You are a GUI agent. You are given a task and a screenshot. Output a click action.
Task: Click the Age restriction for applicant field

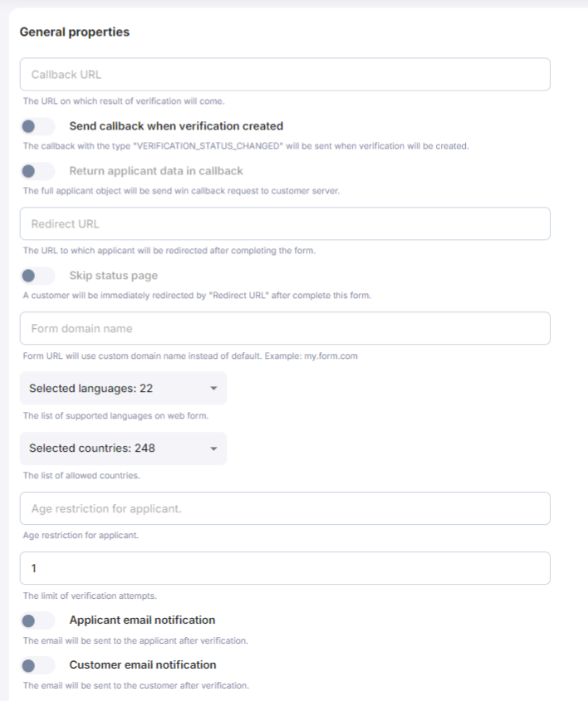[x=285, y=508]
